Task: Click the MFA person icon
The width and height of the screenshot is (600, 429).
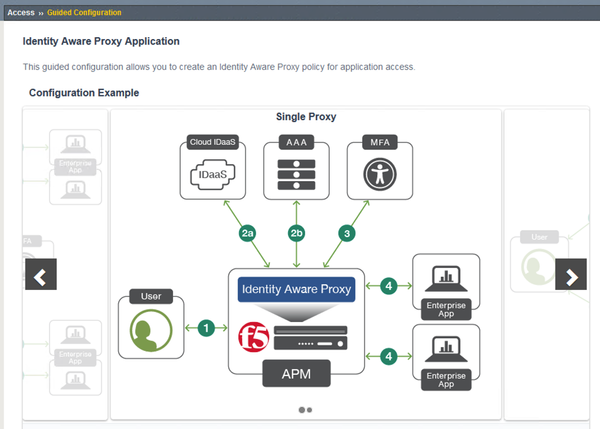Action: pyautogui.click(x=380, y=175)
